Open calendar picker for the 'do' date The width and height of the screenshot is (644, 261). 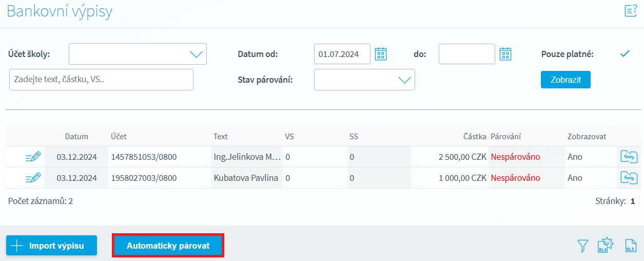tap(505, 54)
